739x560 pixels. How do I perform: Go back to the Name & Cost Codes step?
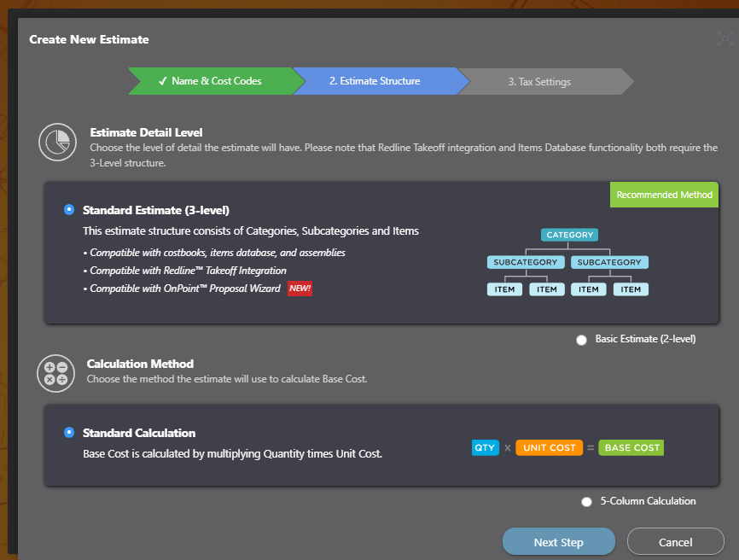coord(212,81)
